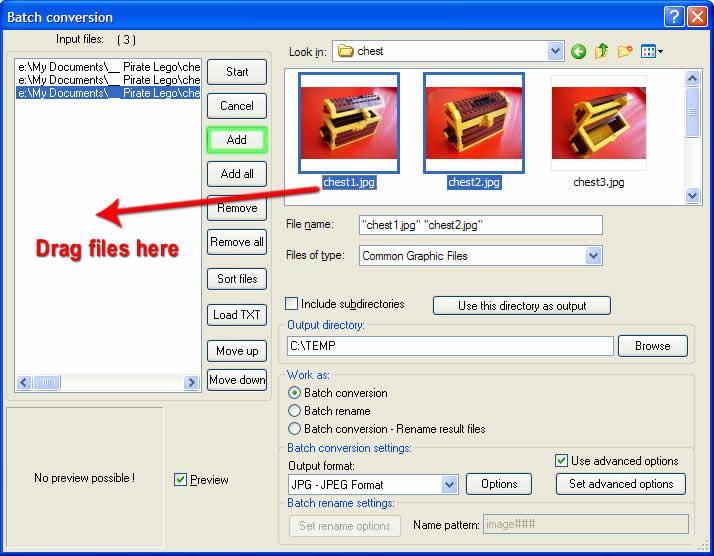The image size is (714, 556).
Task: Click the green Back navigation icon
Action: (578, 51)
